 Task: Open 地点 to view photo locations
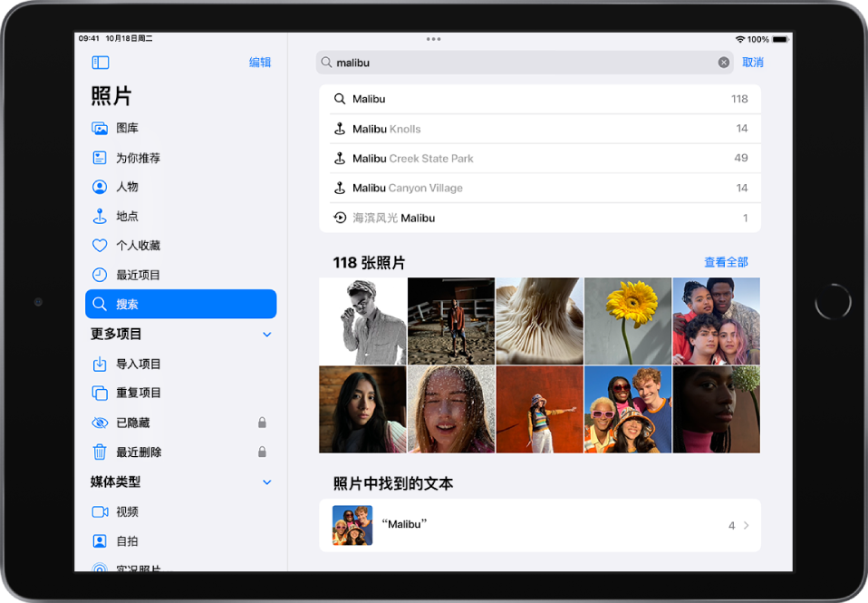click(x=127, y=216)
